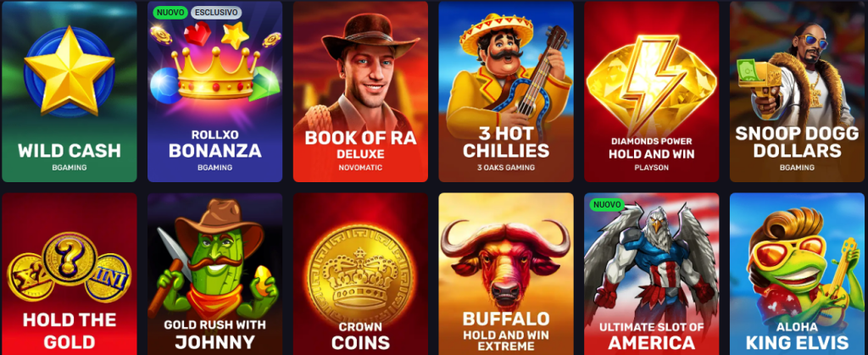The image size is (868, 355).
Task: Launch Buffalo Hold and Win Extreme
Action: point(506,274)
